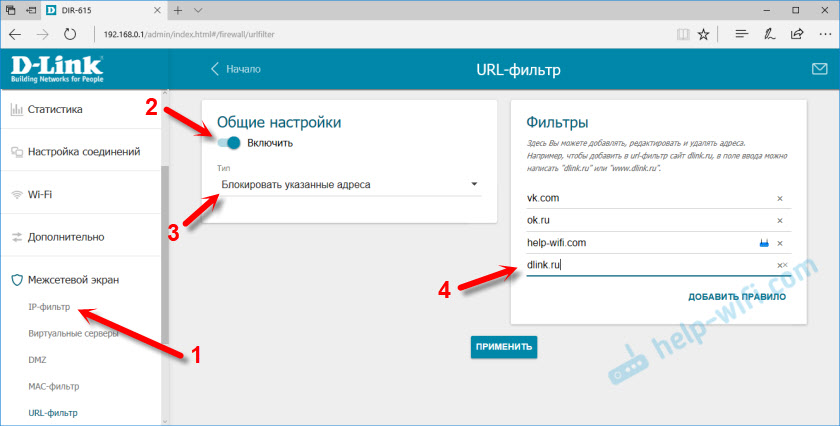Select URL-фильтр submenu item
The width and height of the screenshot is (840, 426).
tap(53, 413)
